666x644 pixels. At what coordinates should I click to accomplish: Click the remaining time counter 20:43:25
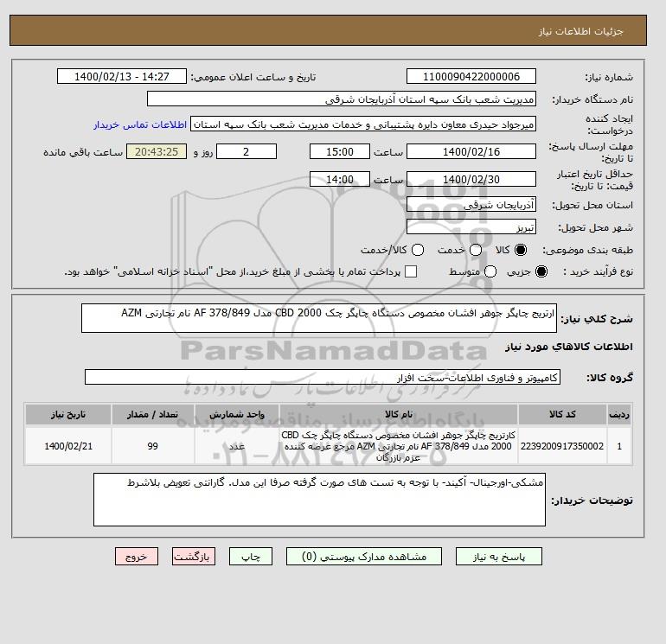point(157,151)
